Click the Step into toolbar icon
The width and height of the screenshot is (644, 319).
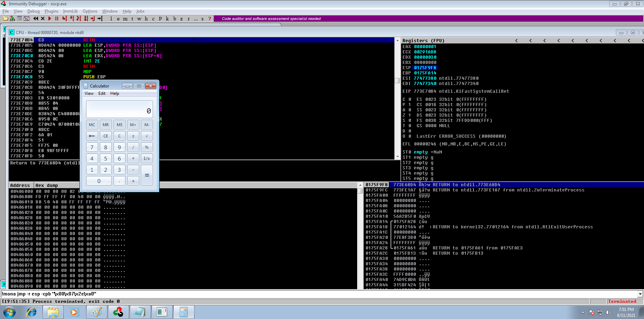coord(65,19)
